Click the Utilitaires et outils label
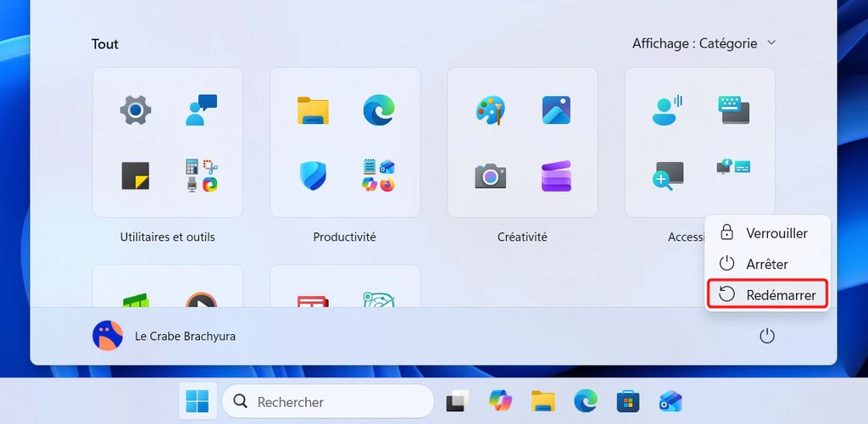The height and width of the screenshot is (424, 868). coord(168,237)
